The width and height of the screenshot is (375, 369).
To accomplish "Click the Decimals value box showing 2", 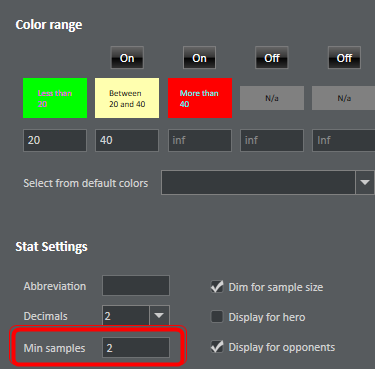I will (x=126, y=315).
